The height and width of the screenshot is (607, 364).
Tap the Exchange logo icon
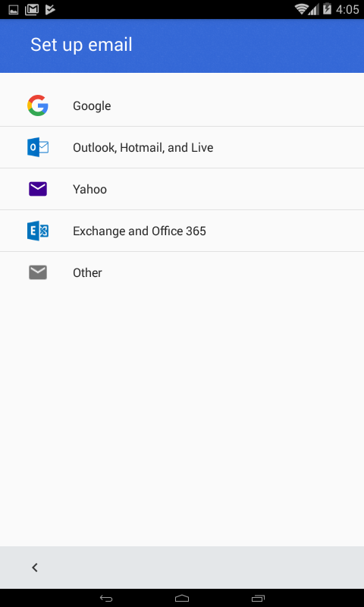(x=37, y=231)
